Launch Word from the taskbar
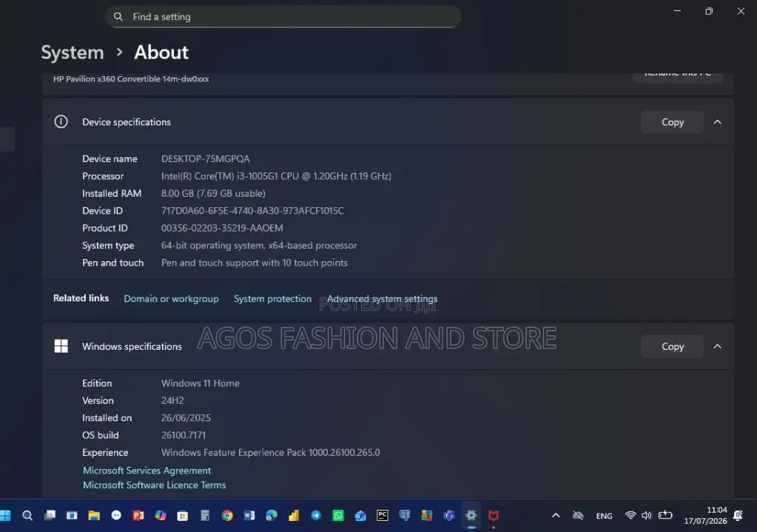757x532 pixels. [249, 516]
